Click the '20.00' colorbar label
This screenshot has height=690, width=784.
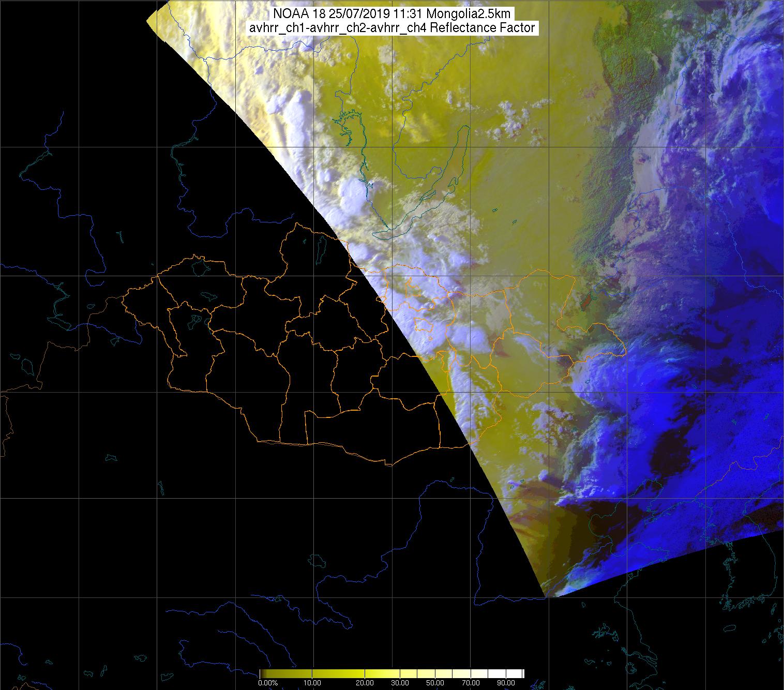(x=365, y=683)
